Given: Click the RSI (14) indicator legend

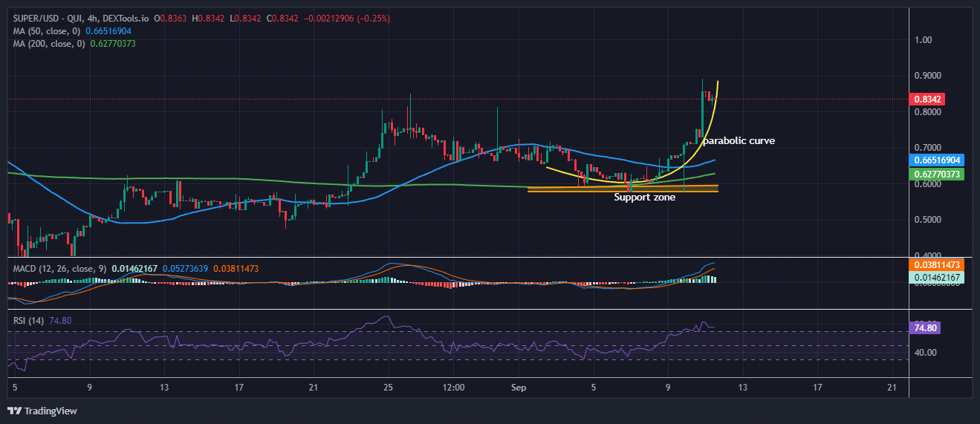Looking at the screenshot, I should (29, 321).
